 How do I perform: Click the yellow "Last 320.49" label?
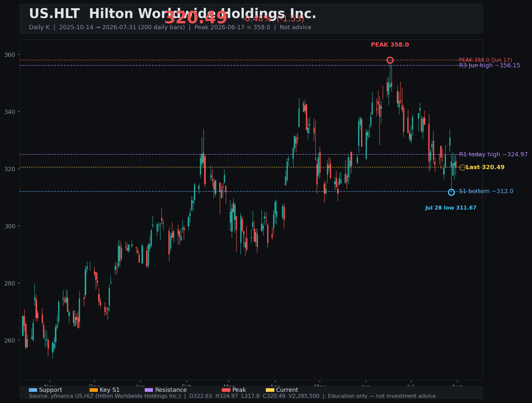(x=485, y=168)
